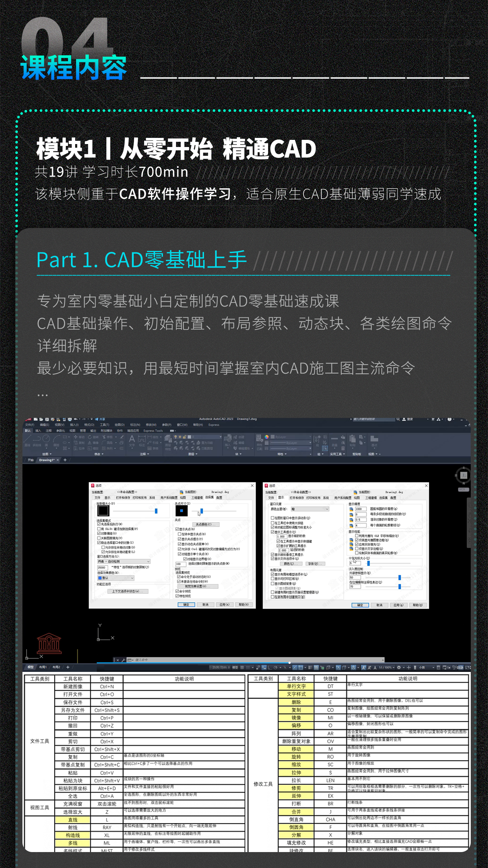Click the Insert block (插入) icon
This screenshot has height=868, width=488.
click(228, 438)
